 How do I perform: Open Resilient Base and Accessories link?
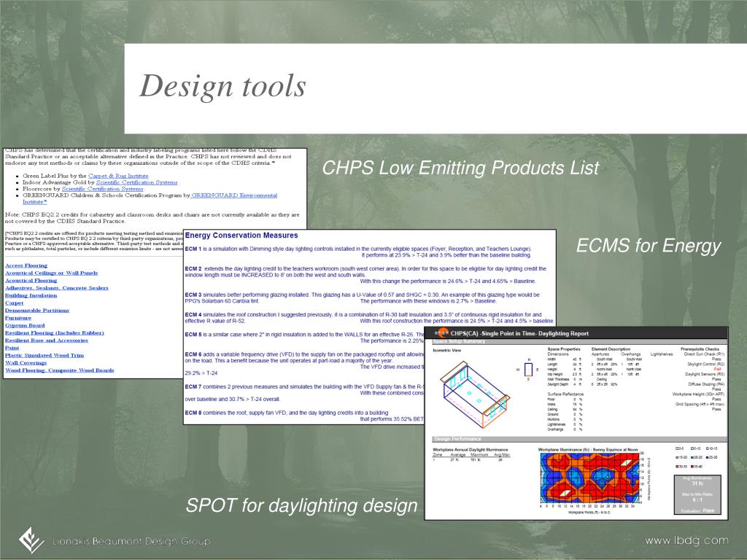(x=47, y=340)
